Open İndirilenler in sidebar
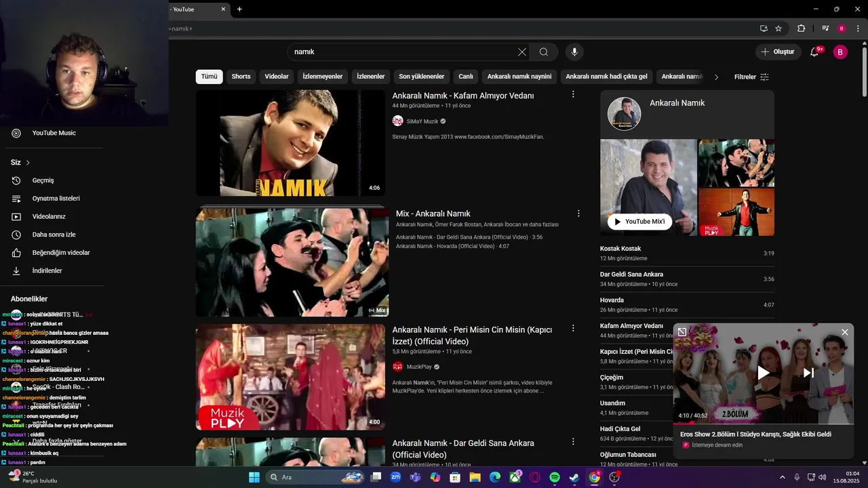The image size is (868, 488). click(x=54, y=271)
